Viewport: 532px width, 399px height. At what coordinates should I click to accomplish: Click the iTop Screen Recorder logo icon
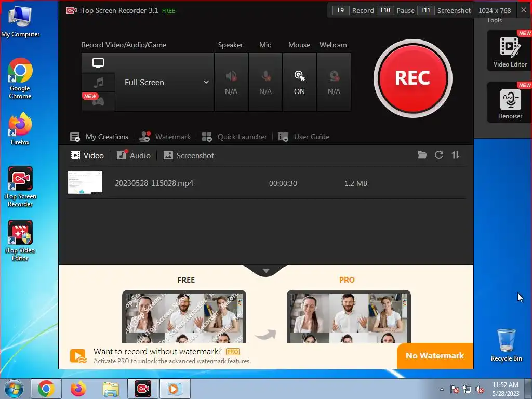71,10
